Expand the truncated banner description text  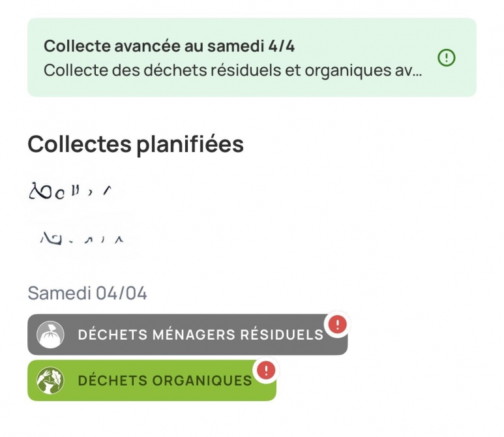tap(233, 70)
